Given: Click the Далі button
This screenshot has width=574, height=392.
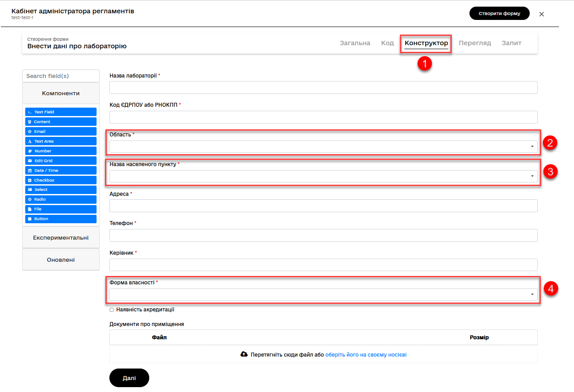Looking at the screenshot, I should pyautogui.click(x=129, y=378).
